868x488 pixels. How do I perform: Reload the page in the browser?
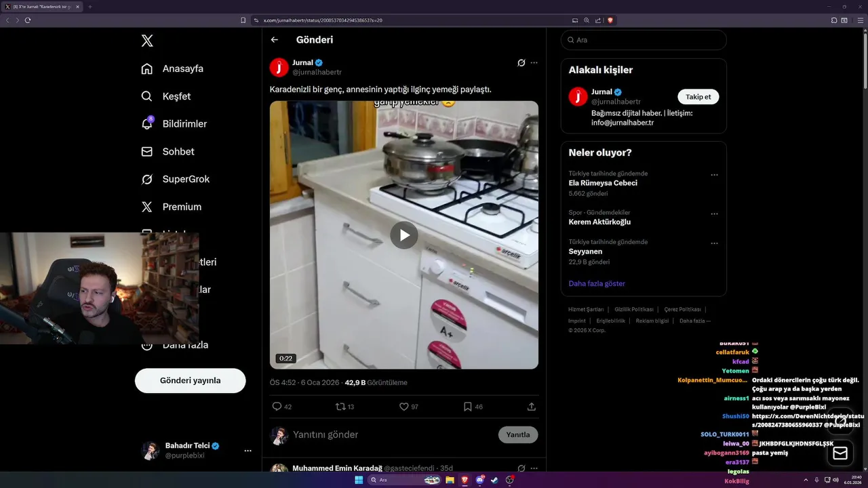(x=28, y=20)
